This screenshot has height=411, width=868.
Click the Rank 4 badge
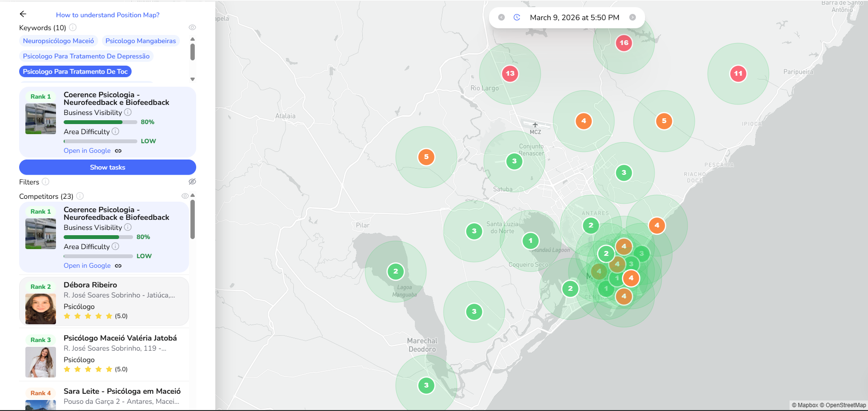point(41,393)
